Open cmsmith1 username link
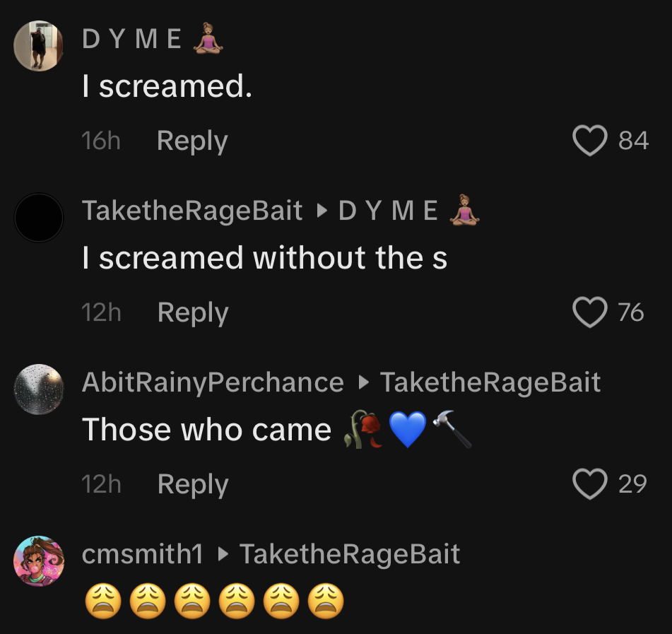 click(x=142, y=554)
